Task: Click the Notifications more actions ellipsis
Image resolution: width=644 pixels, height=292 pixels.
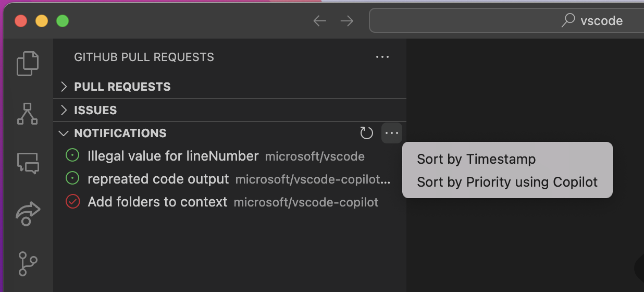Action: click(x=391, y=133)
